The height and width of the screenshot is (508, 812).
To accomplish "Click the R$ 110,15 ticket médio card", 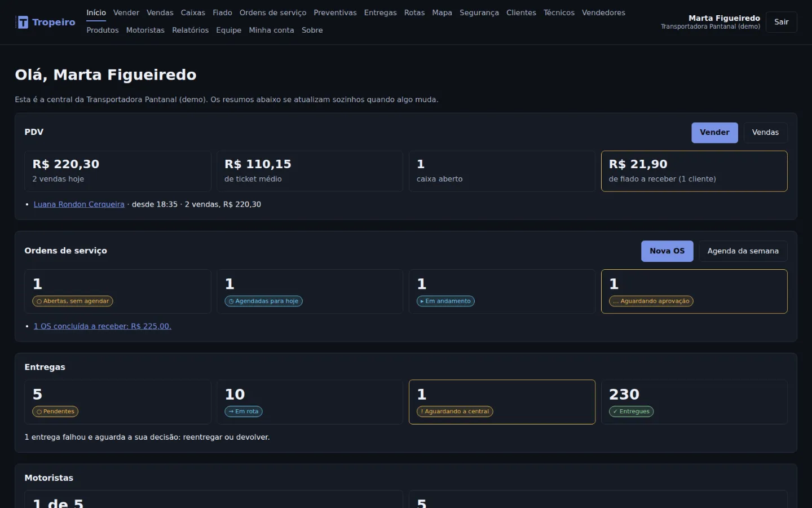I will tap(310, 171).
